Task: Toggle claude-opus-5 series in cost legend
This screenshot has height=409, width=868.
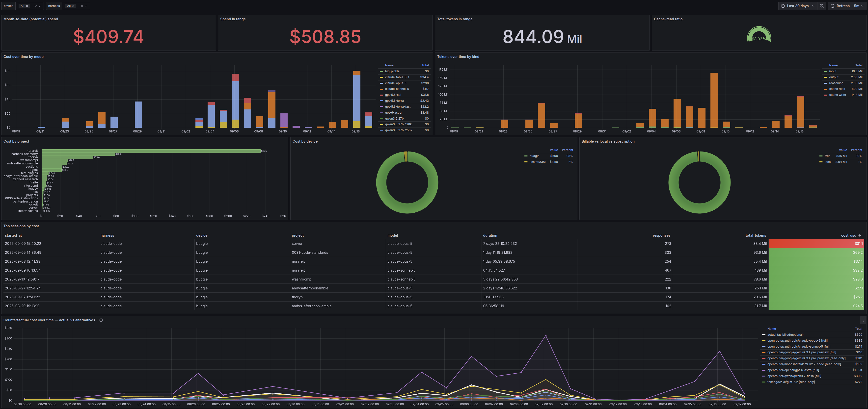Action: (x=395, y=83)
